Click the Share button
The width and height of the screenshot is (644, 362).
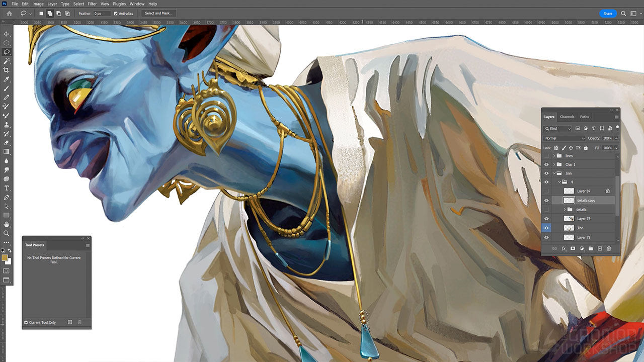608,14
